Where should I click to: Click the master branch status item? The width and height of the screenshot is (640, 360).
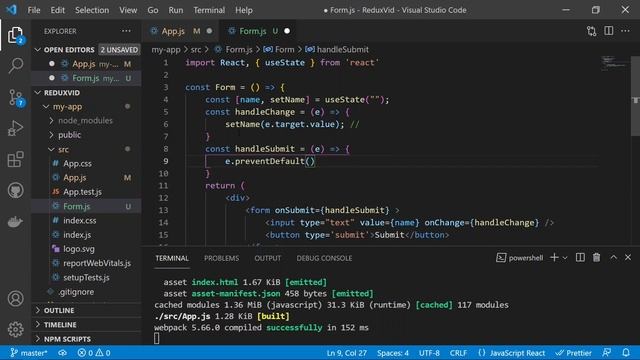29,353
